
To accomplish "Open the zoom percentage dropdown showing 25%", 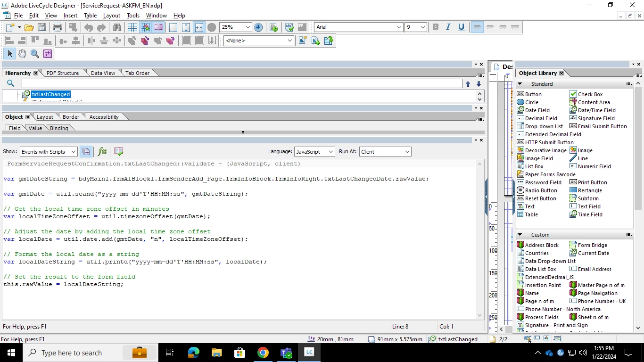I will 248,27.
